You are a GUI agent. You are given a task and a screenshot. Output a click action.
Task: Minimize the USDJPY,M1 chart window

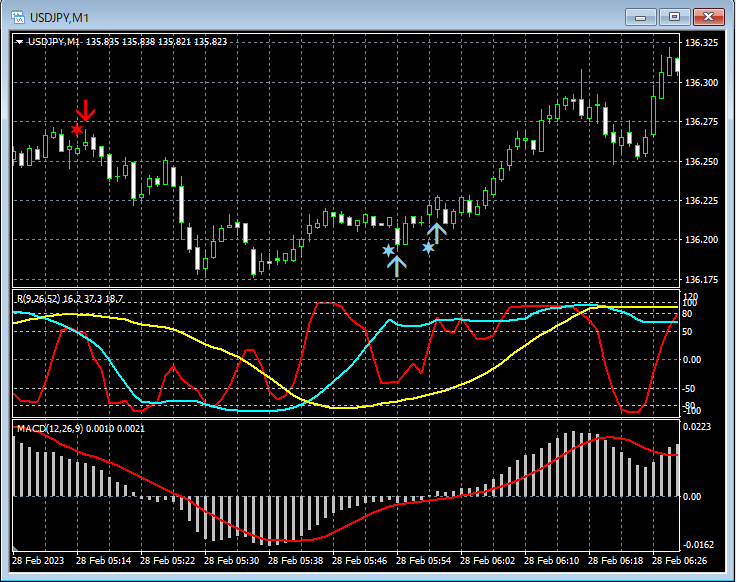(640, 17)
